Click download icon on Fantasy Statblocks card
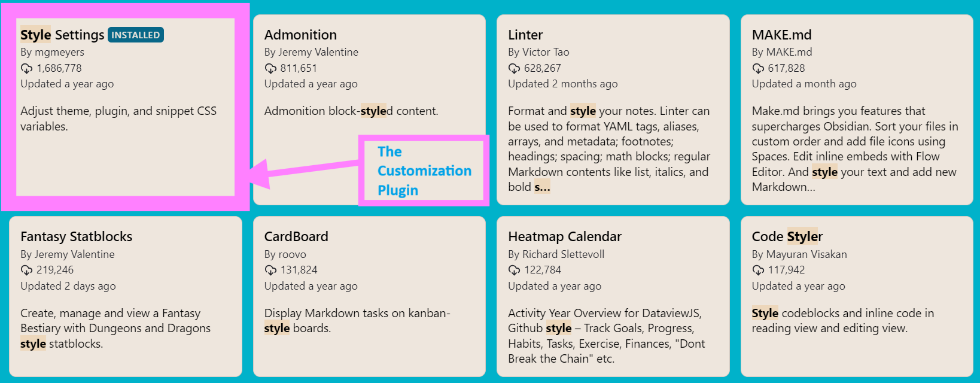 27,270
